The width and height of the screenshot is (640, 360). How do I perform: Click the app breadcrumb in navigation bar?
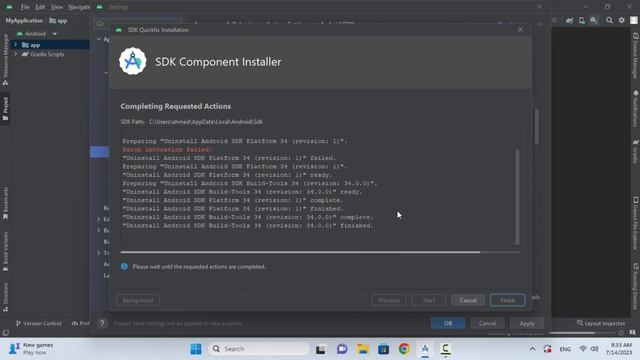[x=58, y=20]
